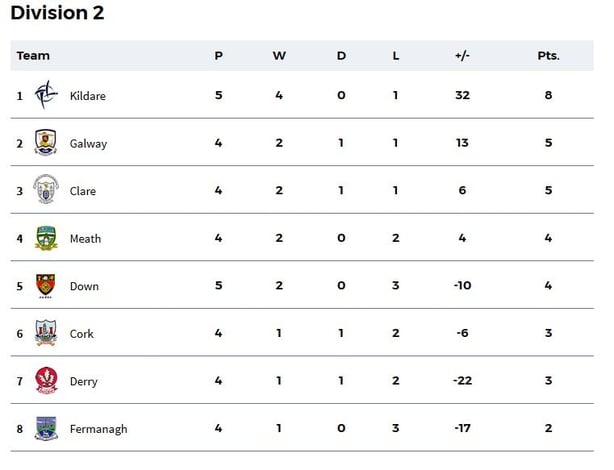Click the +/- column header
The image size is (614, 470).
pos(462,56)
